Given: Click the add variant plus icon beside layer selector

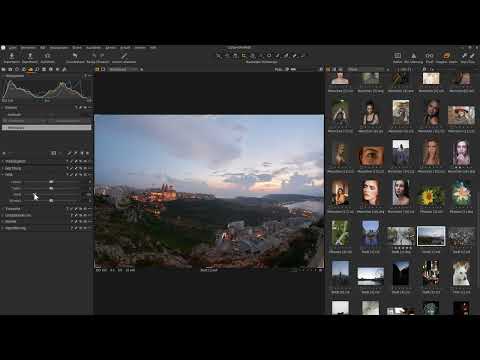Looking at the screenshot, I should pos(142,69).
